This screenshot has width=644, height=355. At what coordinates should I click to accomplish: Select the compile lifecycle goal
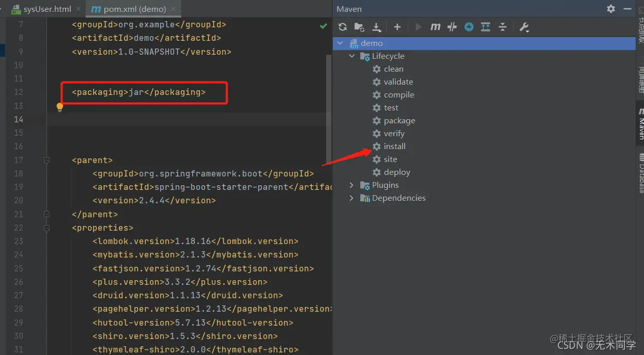coord(399,95)
